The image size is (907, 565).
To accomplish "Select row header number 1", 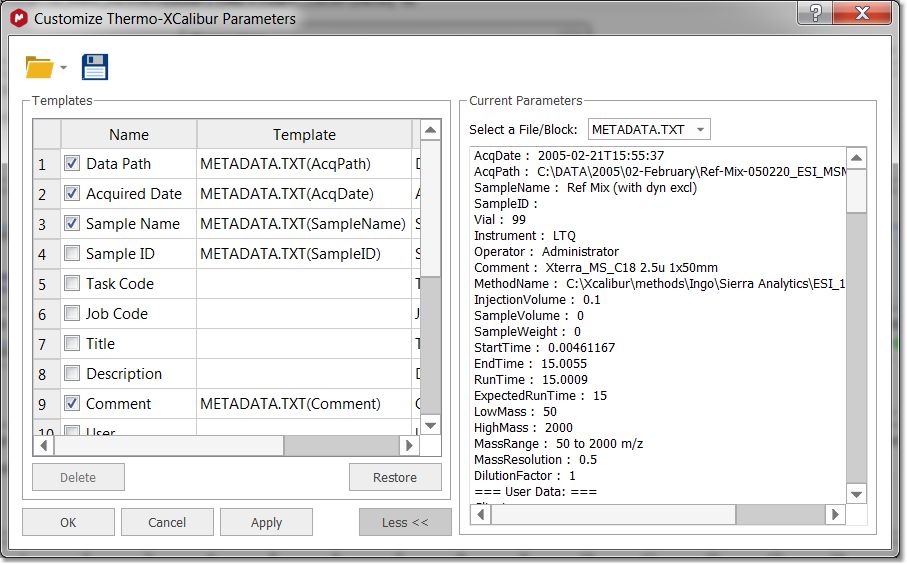I will 47,164.
